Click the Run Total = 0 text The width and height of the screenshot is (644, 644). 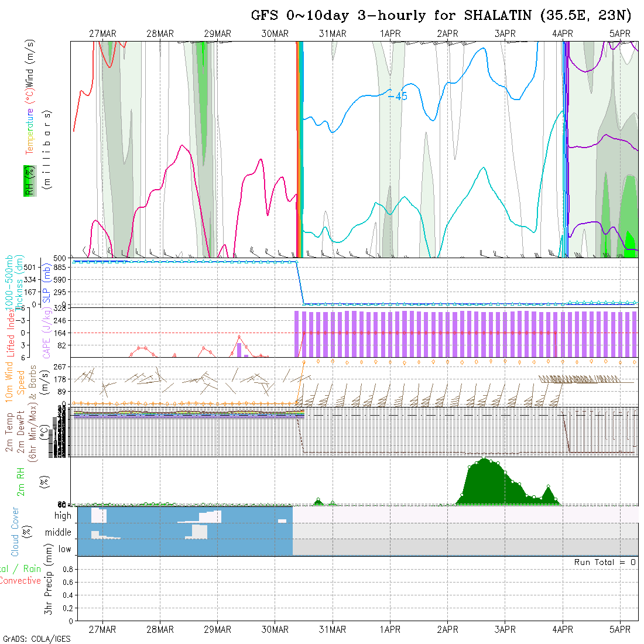coord(605,562)
